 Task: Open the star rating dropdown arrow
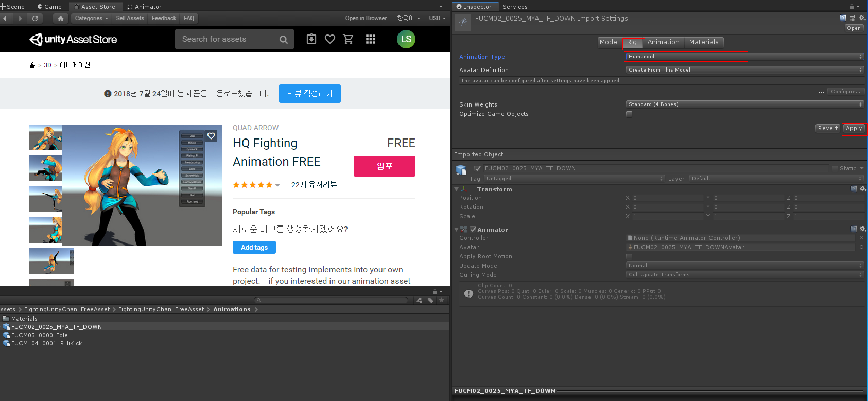277,185
